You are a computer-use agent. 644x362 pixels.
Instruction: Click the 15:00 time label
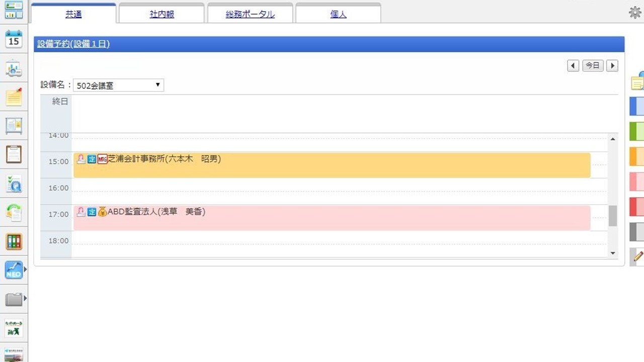58,161
